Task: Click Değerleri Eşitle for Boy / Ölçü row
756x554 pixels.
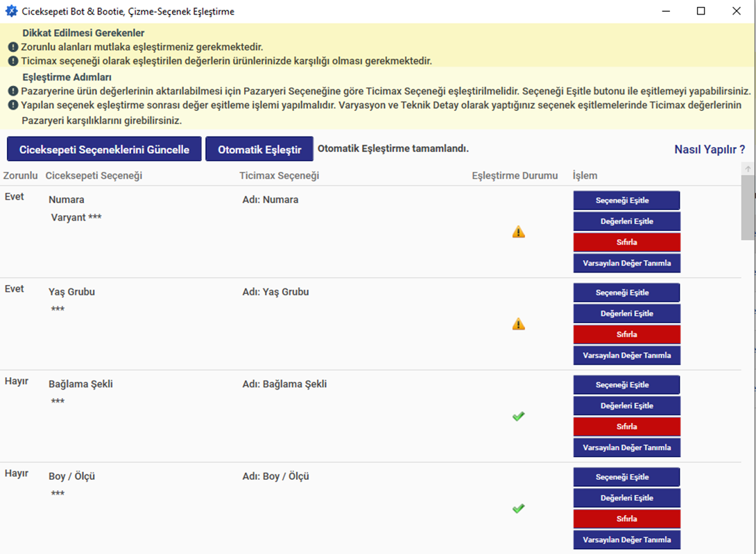Action: (x=626, y=498)
